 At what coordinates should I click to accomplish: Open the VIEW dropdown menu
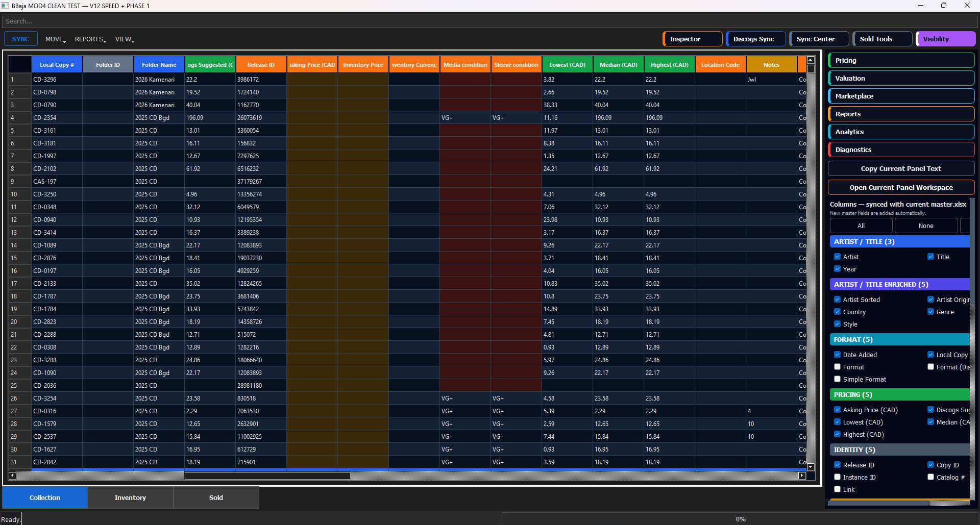125,39
